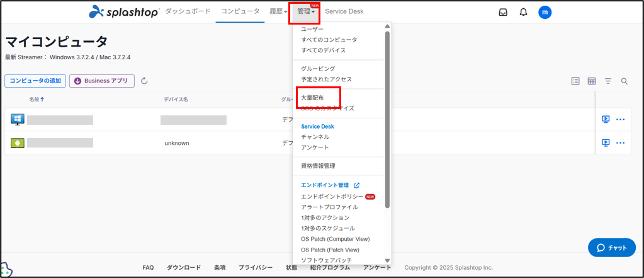The image size is (644, 278).
Task: Open more options for the Windows computer
Action: [620, 120]
